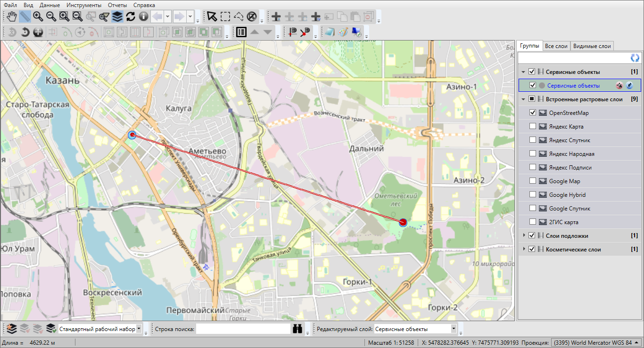
Task: Switch to the Видимые слои tab
Action: pos(592,46)
